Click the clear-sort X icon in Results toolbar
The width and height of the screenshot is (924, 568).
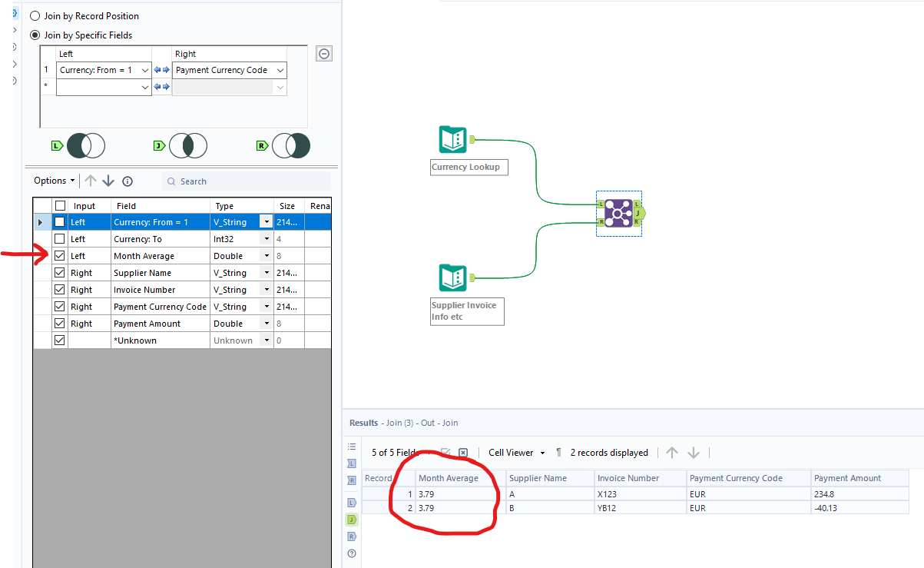point(463,452)
